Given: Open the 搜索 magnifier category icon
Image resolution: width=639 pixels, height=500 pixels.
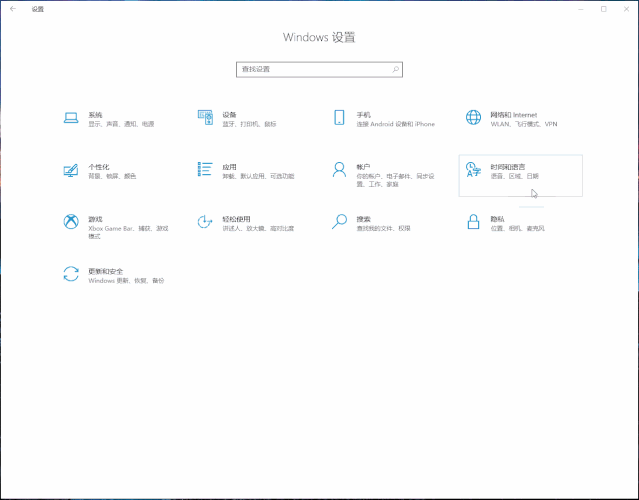Looking at the screenshot, I should pos(339,222).
